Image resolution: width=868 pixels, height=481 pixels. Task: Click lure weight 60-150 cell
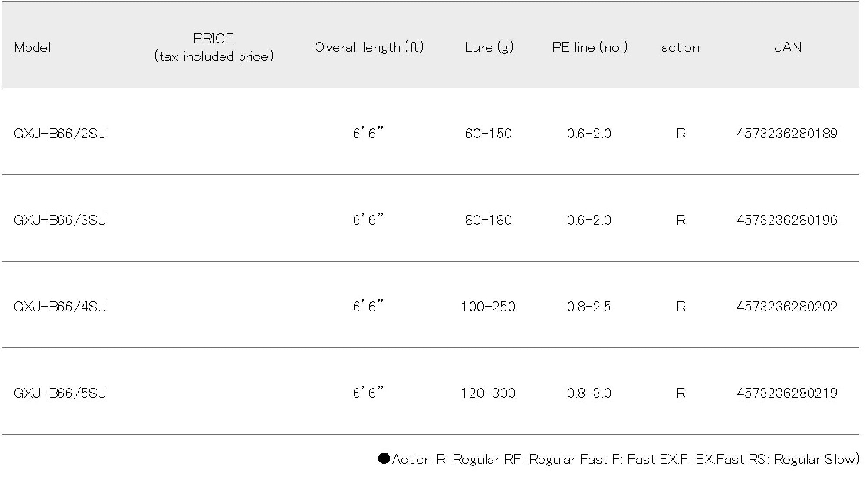(488, 134)
